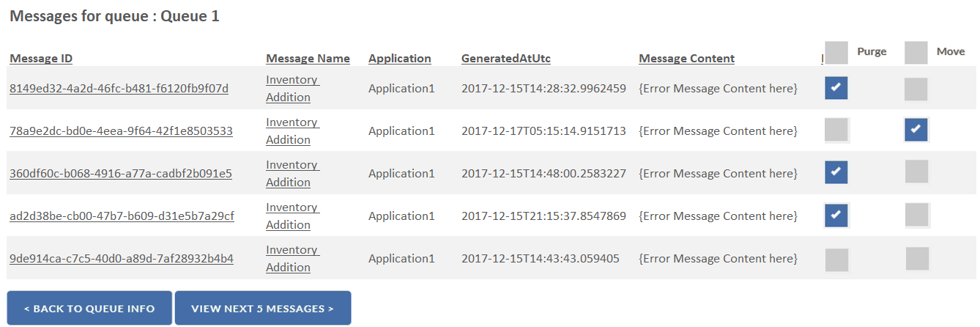The image size is (980, 327).
Task: Sort by Application column header
Action: click(x=399, y=59)
